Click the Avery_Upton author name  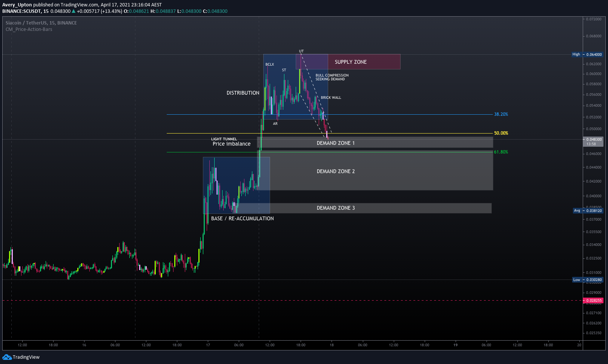17,5
